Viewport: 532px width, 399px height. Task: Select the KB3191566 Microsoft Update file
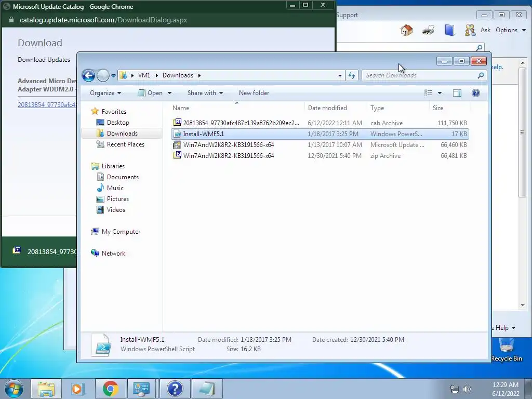pos(320,144)
